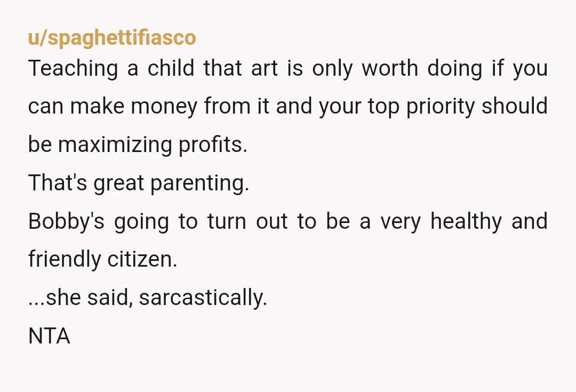
Task: Click the "NTA" verdict text
Action: [x=49, y=336]
